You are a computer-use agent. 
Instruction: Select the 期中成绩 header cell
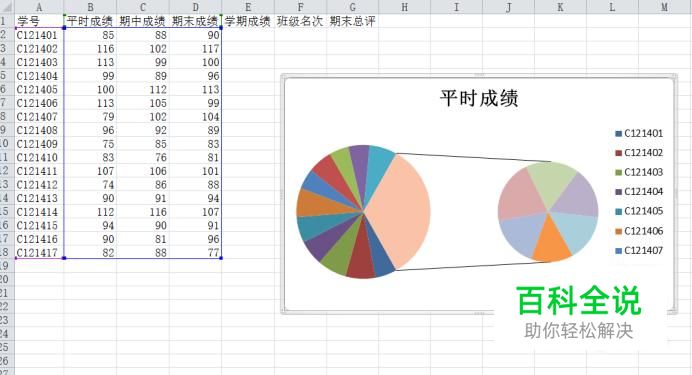coord(143,21)
